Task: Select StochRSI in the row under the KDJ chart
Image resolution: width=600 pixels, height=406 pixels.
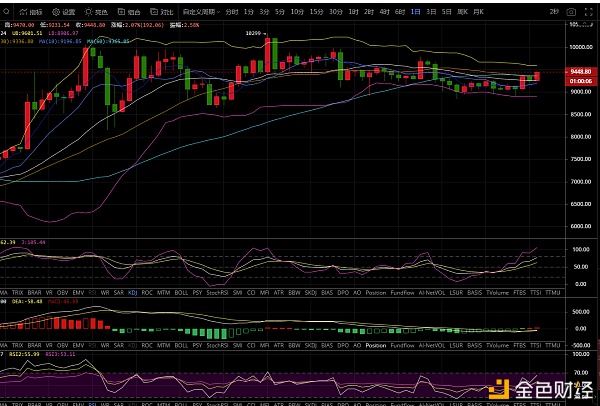Action: point(217,293)
